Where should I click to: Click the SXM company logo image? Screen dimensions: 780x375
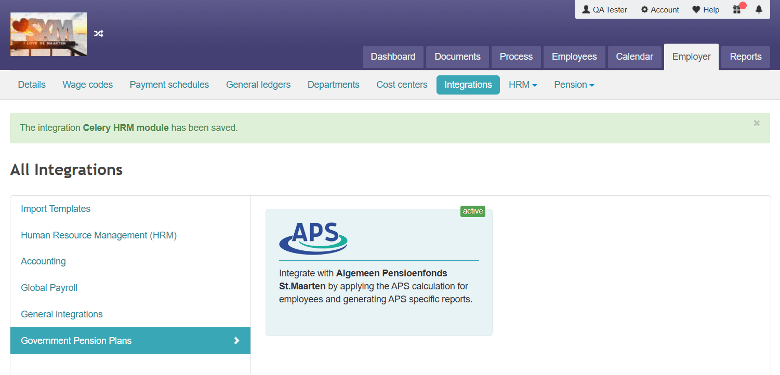49,34
